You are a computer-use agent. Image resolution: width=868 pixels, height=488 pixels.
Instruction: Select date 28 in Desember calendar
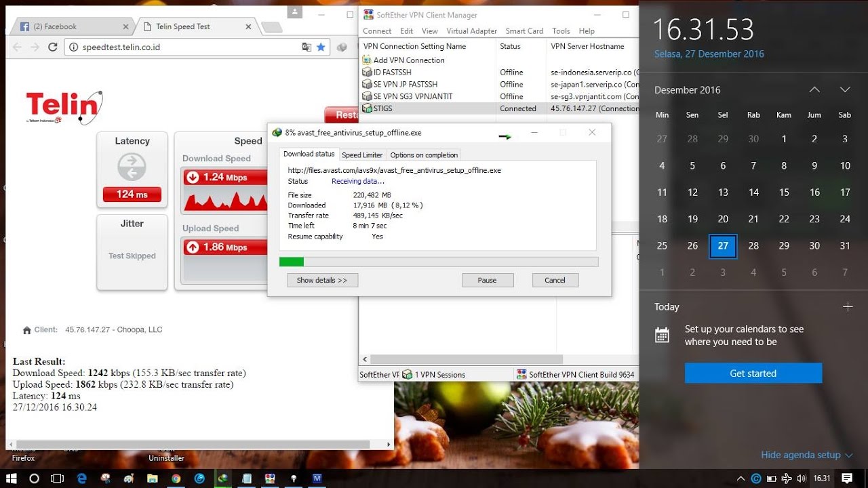(x=753, y=246)
